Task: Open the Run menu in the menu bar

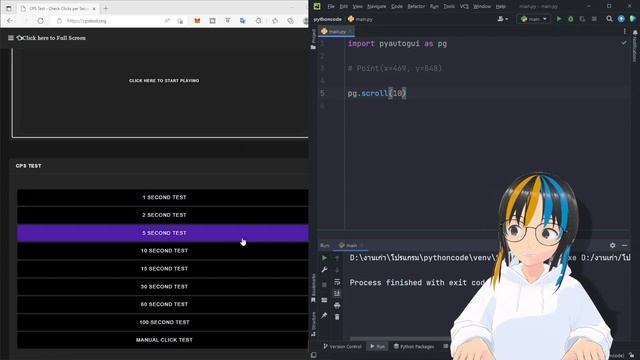Action: pos(434,7)
